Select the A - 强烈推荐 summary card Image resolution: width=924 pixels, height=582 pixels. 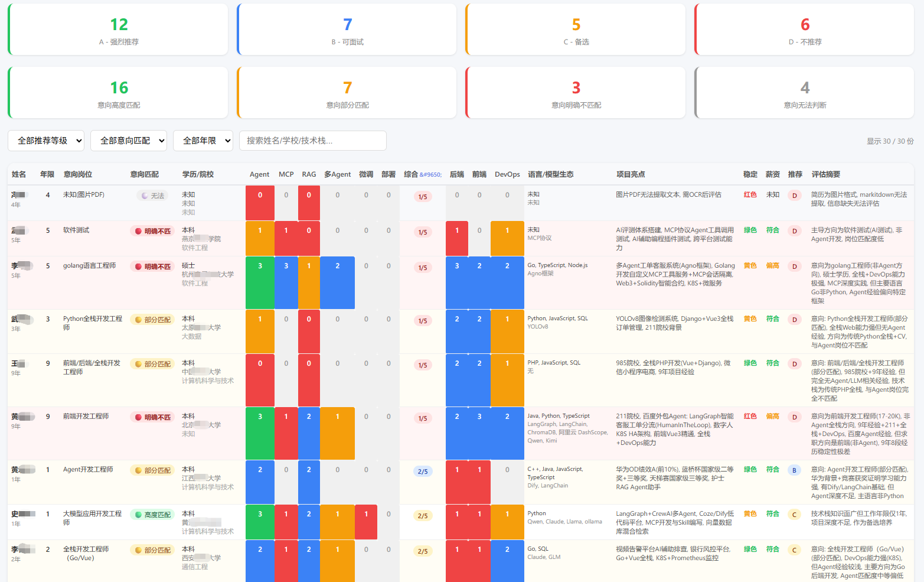[118, 30]
